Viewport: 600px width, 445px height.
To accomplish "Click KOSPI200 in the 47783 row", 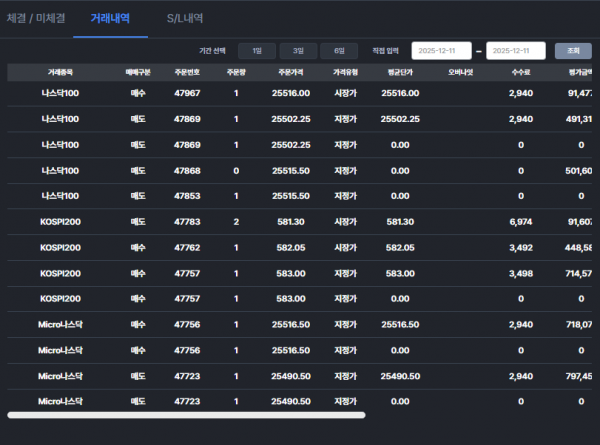I will click(60, 222).
